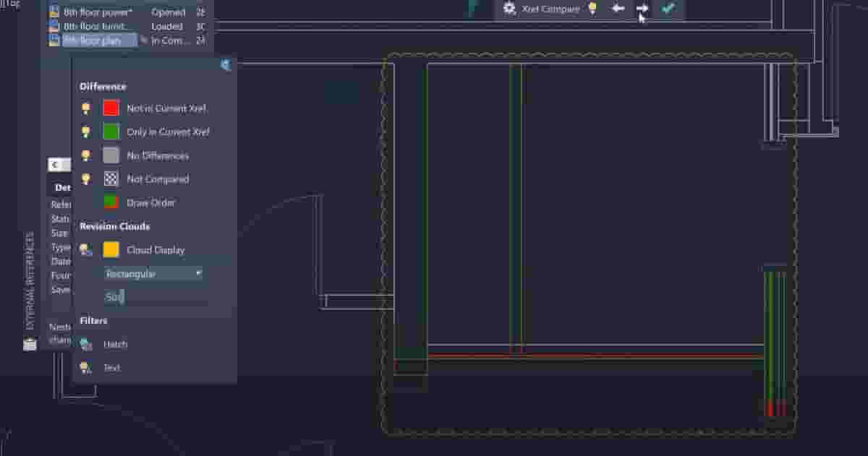868x456 pixels.
Task: Go to previous change with left arrow
Action: [x=618, y=9]
